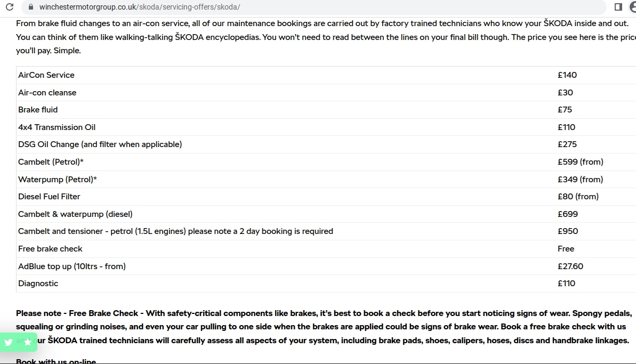Image resolution: width=636 pixels, height=364 pixels.
Task: Share the page via the Twitter bird icon
Action: coord(9,342)
